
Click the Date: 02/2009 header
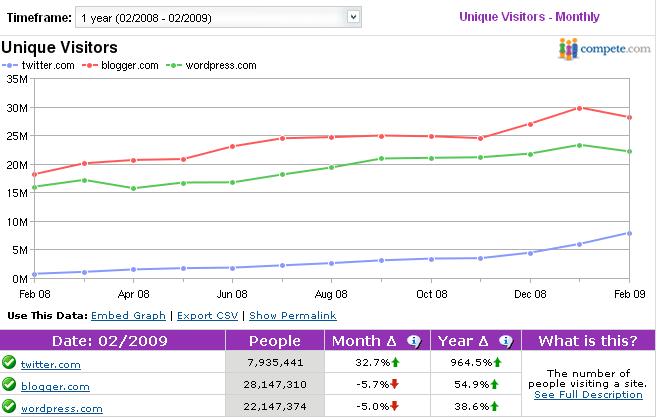coord(110,341)
